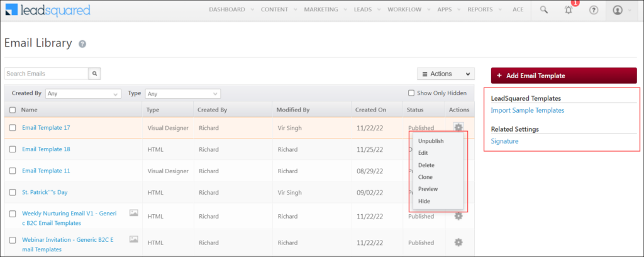Click image icon beside Weekly Nurturing Email

tap(134, 212)
